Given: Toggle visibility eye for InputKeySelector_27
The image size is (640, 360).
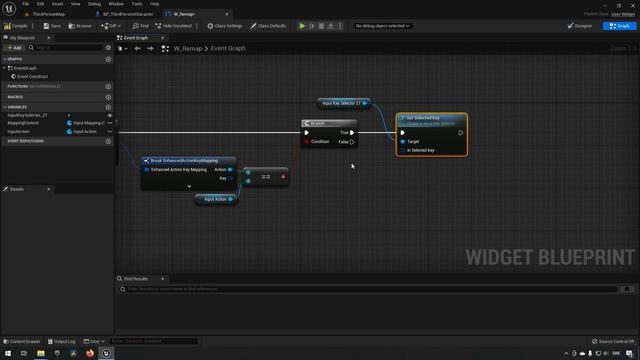Looking at the screenshot, I should 110,116.
